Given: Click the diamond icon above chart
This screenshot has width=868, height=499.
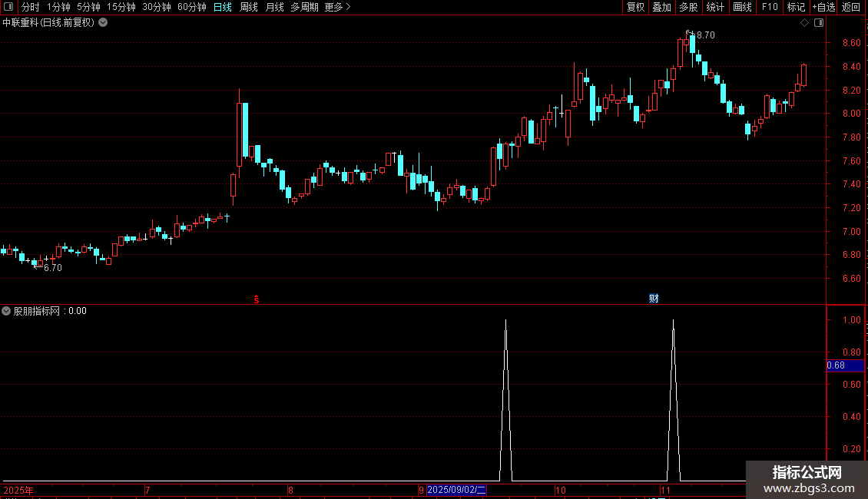Looking at the screenshot, I should 805,23.
